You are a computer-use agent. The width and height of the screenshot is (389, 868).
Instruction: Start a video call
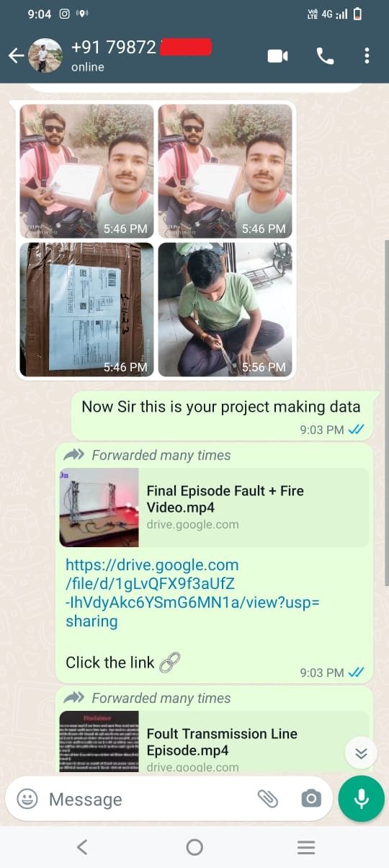coord(277,56)
